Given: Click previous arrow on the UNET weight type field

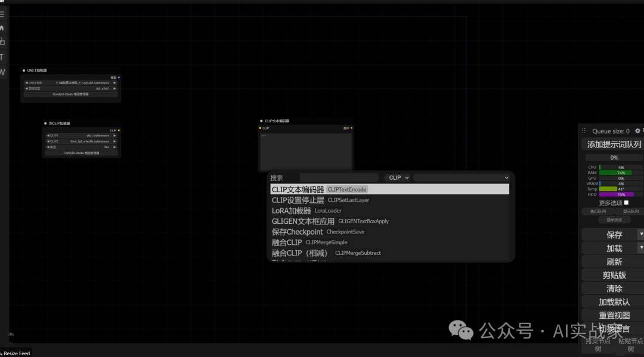Looking at the screenshot, I should 27,88.
